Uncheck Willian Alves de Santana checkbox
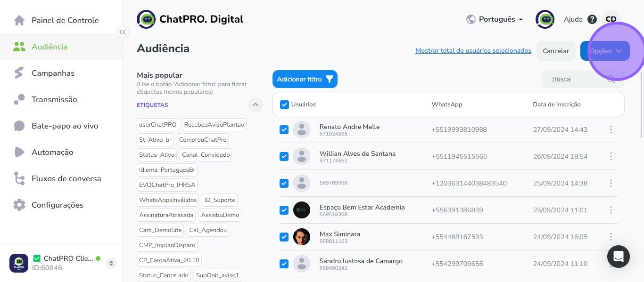644x282 pixels. point(284,156)
